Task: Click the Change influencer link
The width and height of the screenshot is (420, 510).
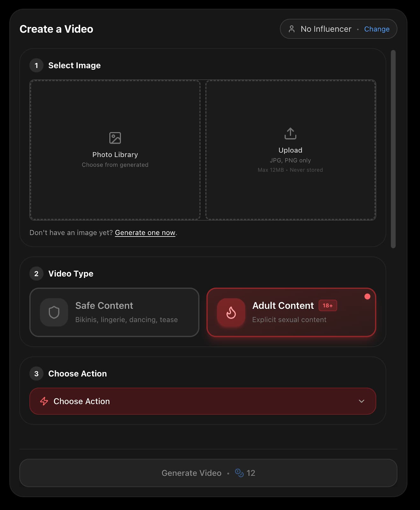Action: click(x=376, y=29)
